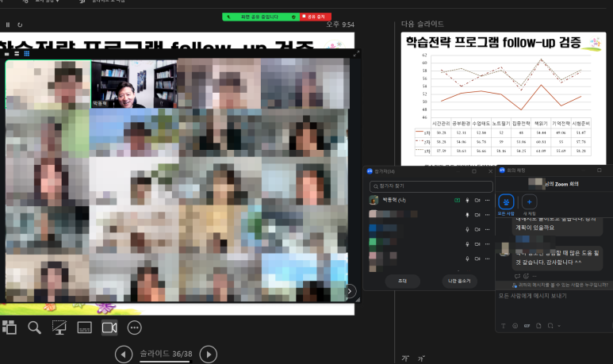The height and width of the screenshot is (364, 613).
Task: Stop sharing with the red button
Action: click(316, 17)
